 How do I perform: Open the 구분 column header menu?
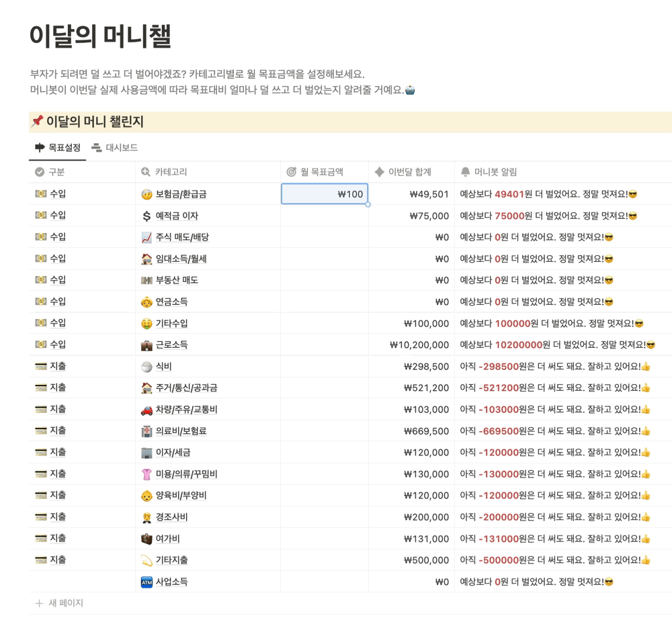(x=82, y=172)
